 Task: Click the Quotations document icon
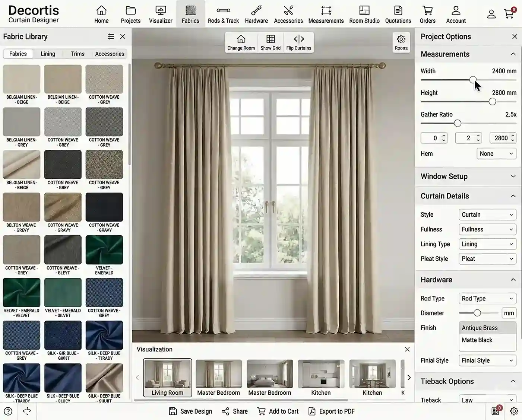click(x=398, y=13)
